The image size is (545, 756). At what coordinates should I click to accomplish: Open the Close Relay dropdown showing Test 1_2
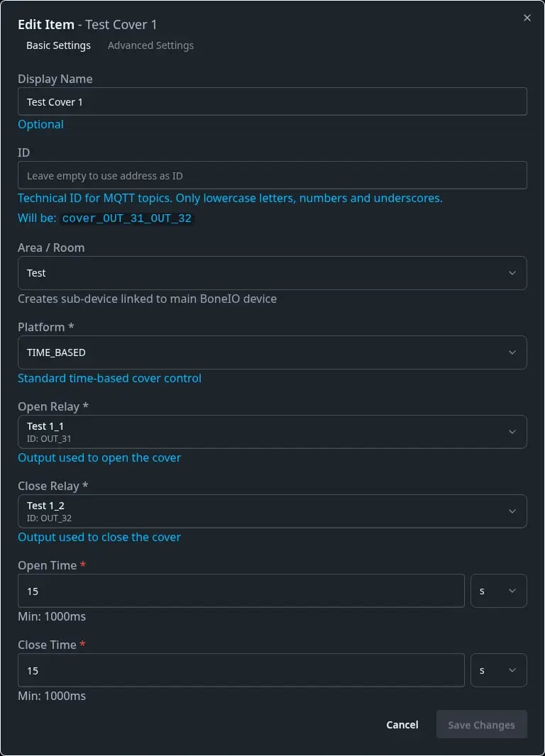(272, 511)
